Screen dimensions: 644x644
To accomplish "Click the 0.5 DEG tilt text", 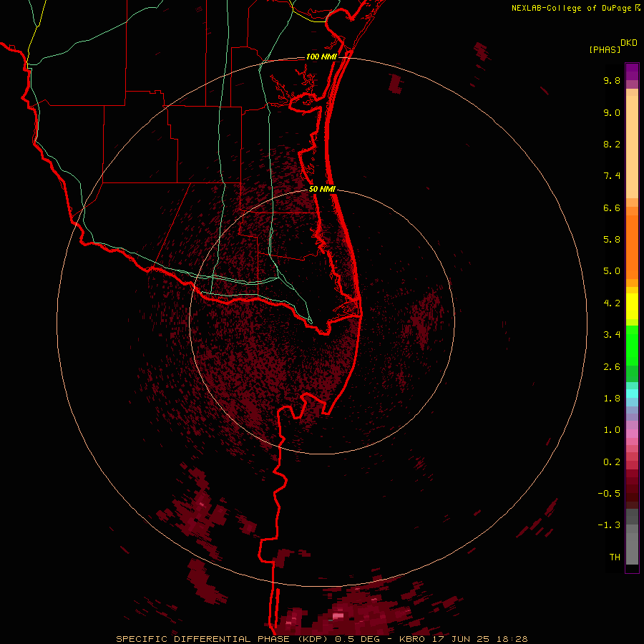I will click(x=357, y=639).
